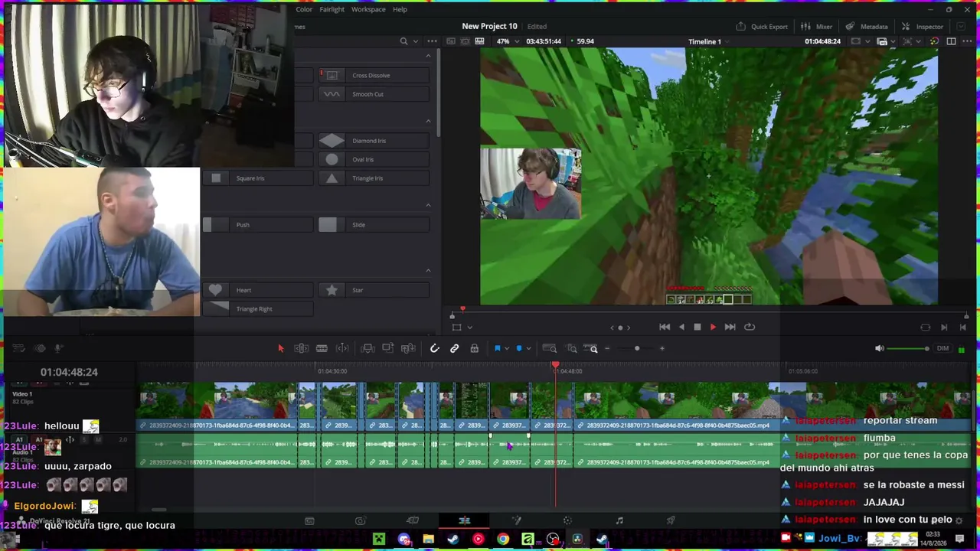Add a blue marker on the timeline
Image resolution: width=980 pixels, height=551 pixels.
coord(519,348)
